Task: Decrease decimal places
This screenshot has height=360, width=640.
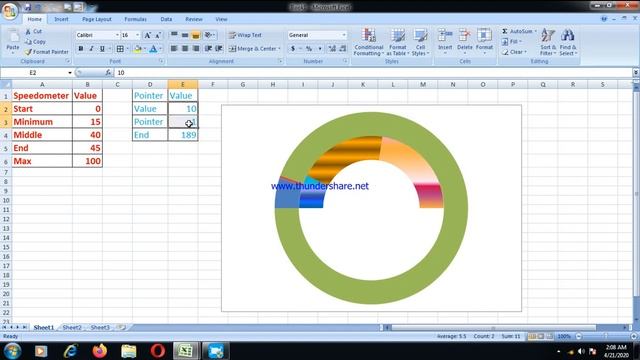Action: (x=342, y=49)
